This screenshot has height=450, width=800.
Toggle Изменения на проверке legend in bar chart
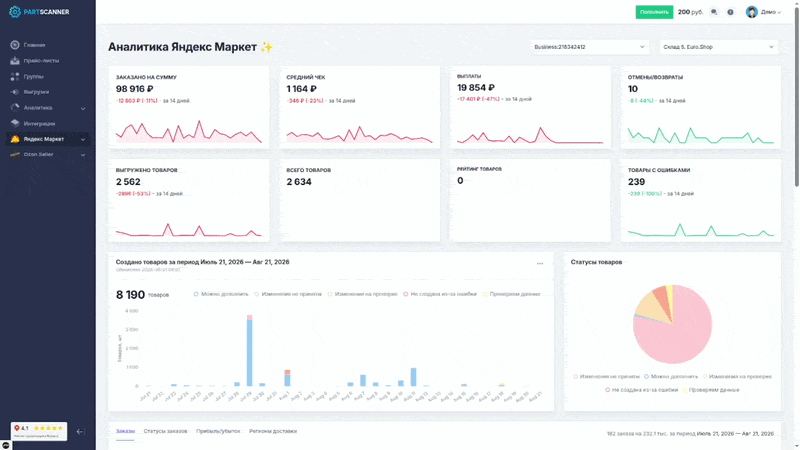coord(362,294)
